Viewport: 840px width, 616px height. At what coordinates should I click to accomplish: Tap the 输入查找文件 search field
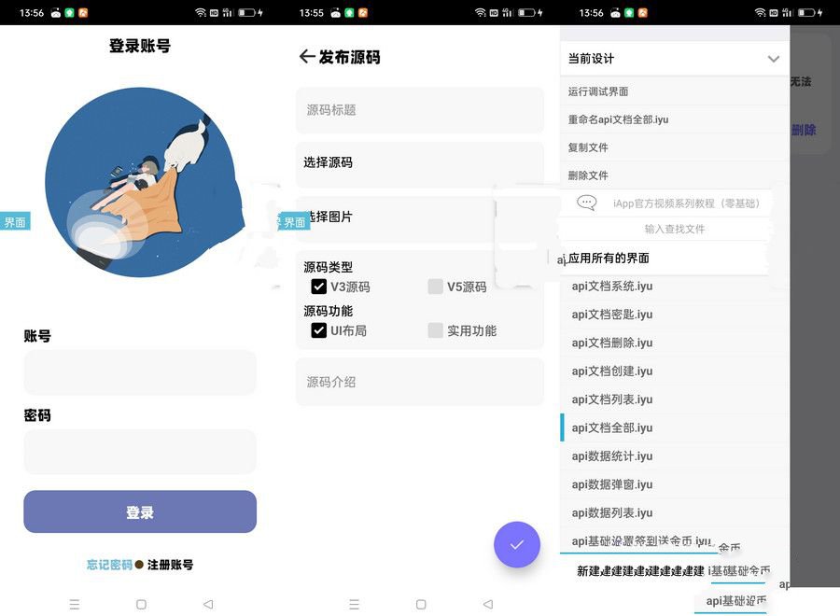673,229
